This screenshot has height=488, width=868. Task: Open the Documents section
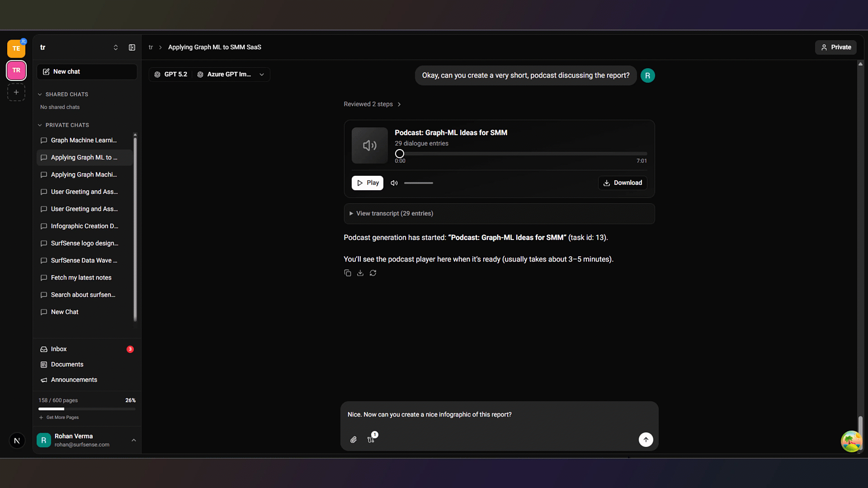tap(67, 365)
